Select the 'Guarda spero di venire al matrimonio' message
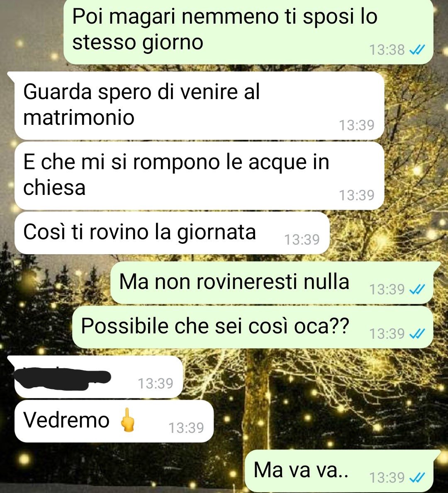The width and height of the screenshot is (448, 493). point(200,106)
